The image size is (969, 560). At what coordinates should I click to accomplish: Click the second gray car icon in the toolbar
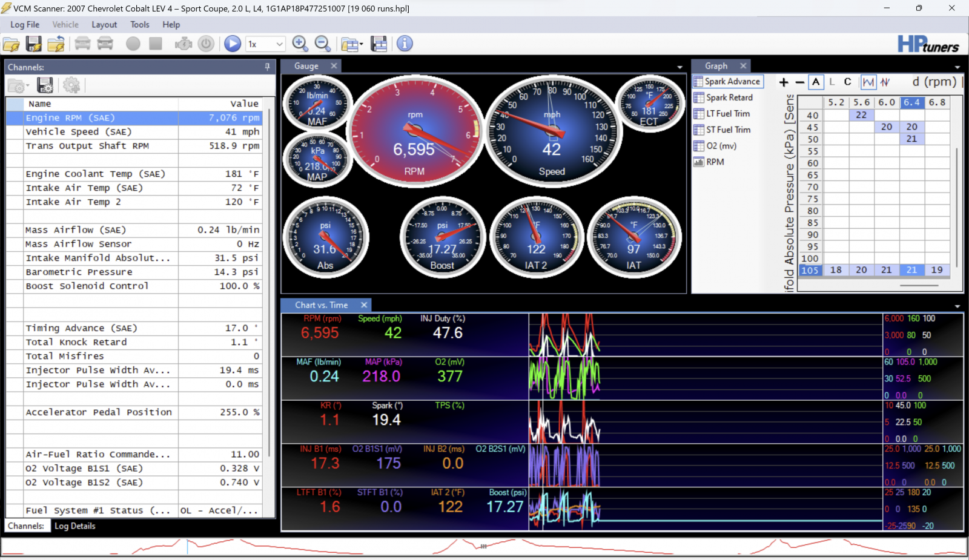click(105, 44)
